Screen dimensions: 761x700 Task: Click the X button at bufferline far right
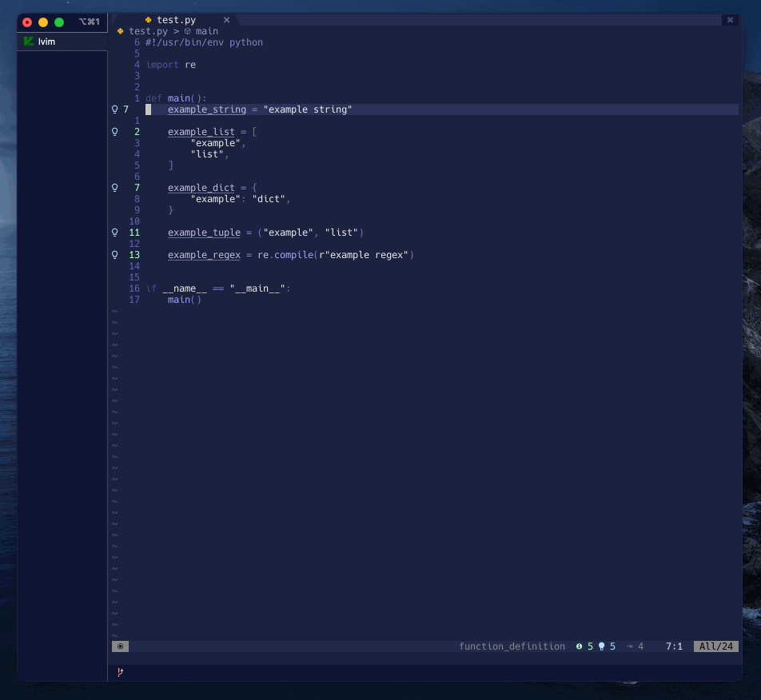click(730, 20)
